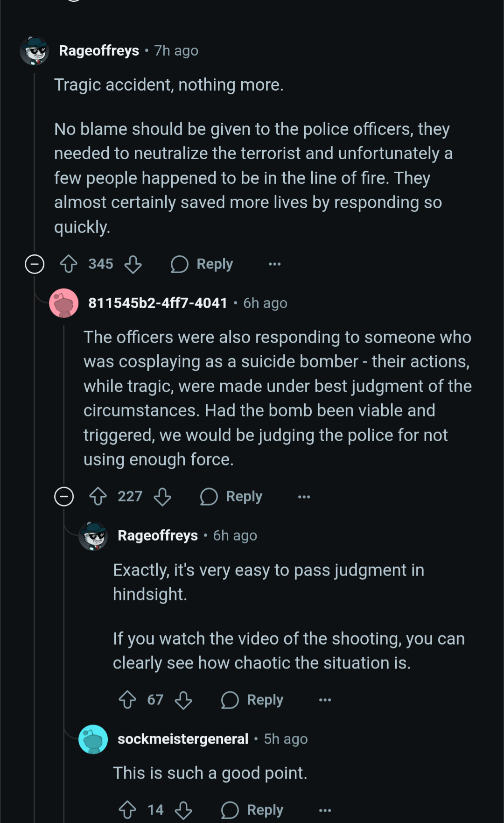Upvote the comment with 227 votes
Image resolution: width=504 pixels, height=823 pixels.
pos(98,496)
